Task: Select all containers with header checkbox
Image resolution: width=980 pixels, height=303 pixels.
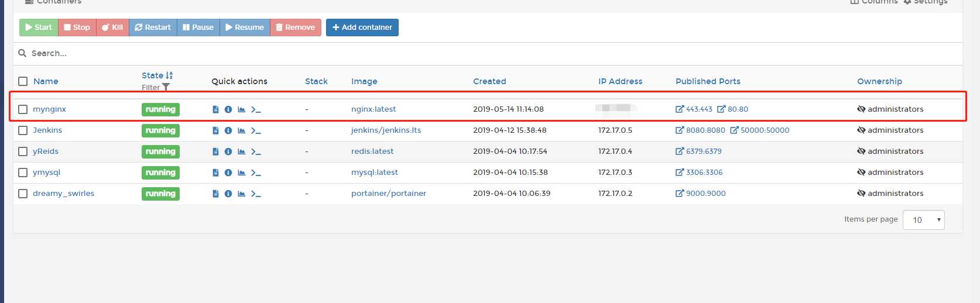Action: pyautogui.click(x=23, y=81)
